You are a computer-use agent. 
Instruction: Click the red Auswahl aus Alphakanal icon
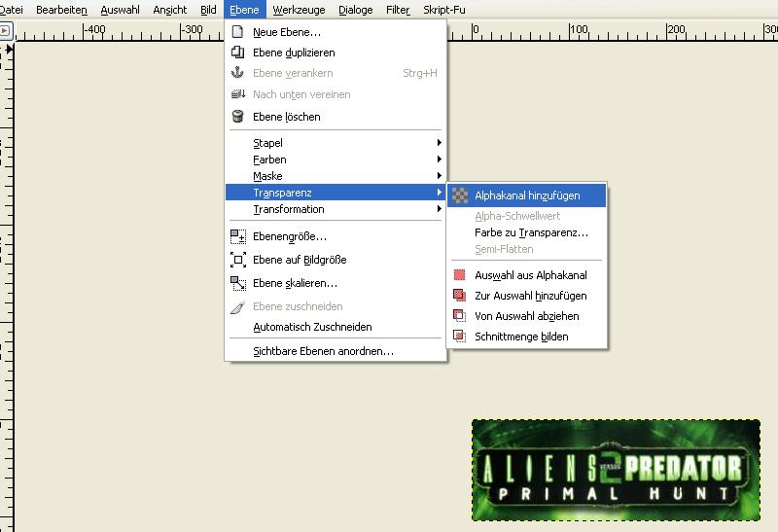click(x=460, y=275)
